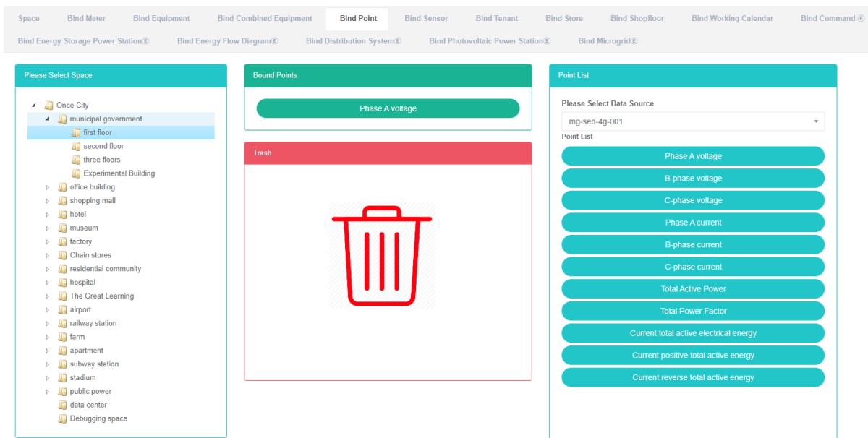868x438 pixels.
Task: Click the stadium folder icon
Action: (x=62, y=377)
